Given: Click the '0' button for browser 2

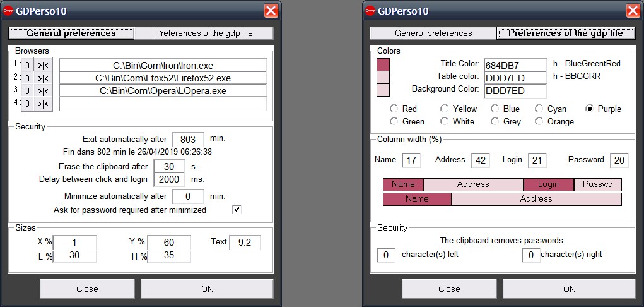Looking at the screenshot, I should (x=27, y=78).
